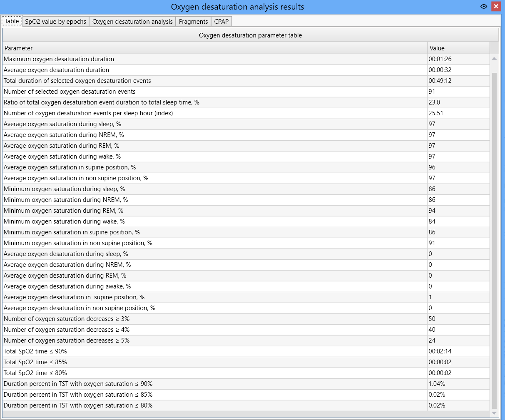Select Total duration of selected oxygen desaturation events
This screenshot has height=420, width=505.
(246, 81)
